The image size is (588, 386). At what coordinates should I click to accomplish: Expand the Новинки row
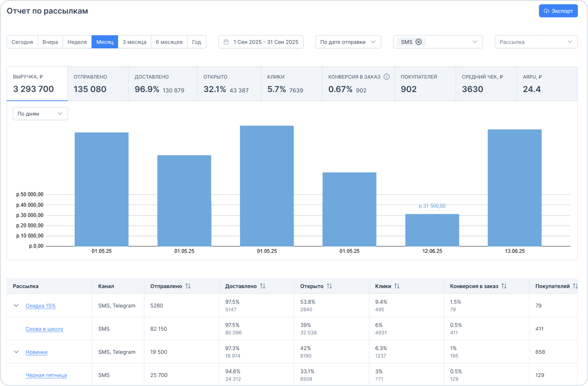tap(16, 352)
